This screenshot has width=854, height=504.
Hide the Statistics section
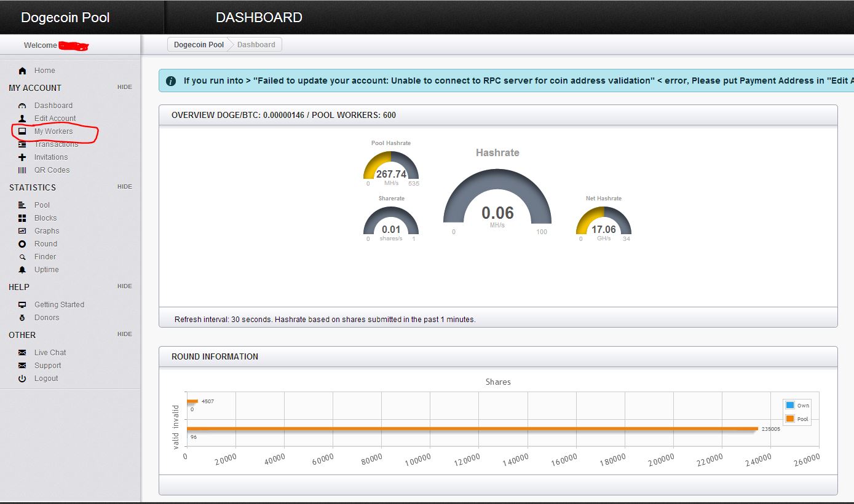click(125, 187)
